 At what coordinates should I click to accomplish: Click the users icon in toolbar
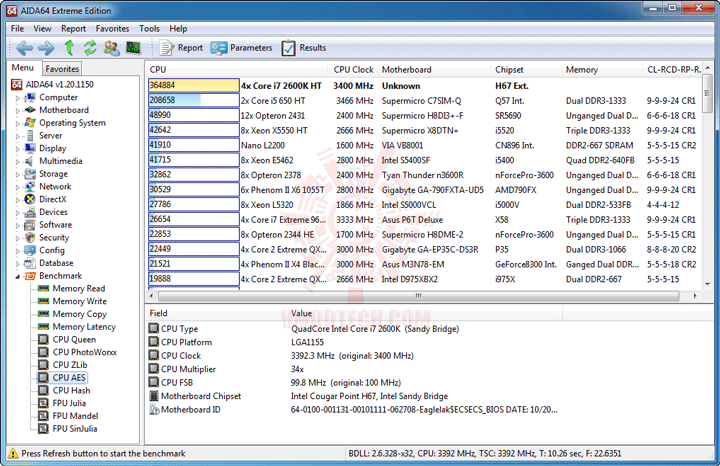tap(112, 48)
